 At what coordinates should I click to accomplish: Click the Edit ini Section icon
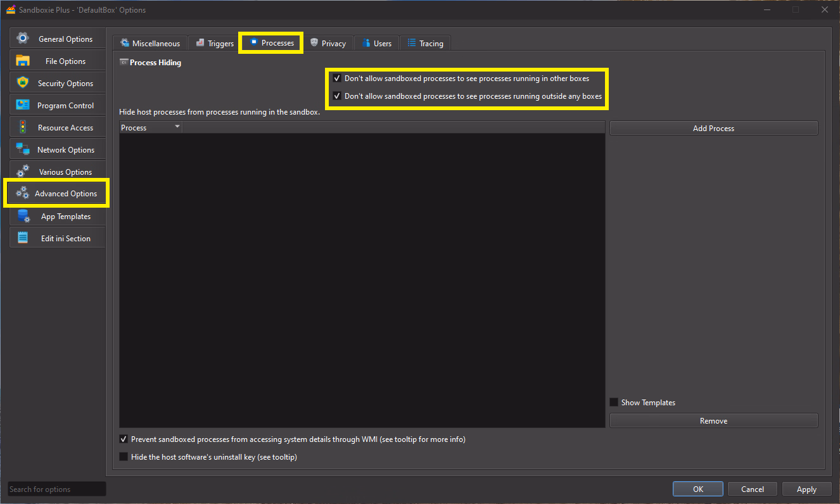(23, 238)
